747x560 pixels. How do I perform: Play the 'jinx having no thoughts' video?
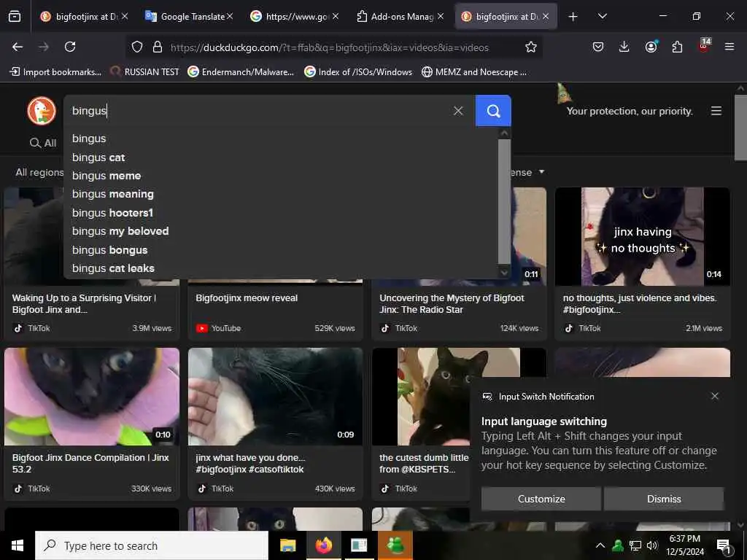642,237
